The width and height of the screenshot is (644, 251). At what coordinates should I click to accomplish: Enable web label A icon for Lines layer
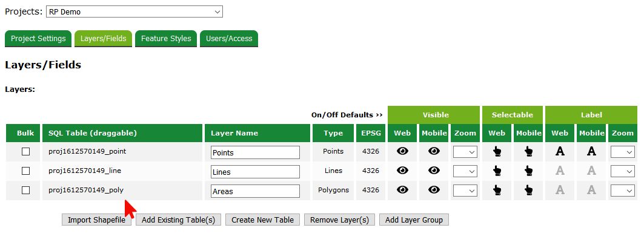(x=560, y=171)
